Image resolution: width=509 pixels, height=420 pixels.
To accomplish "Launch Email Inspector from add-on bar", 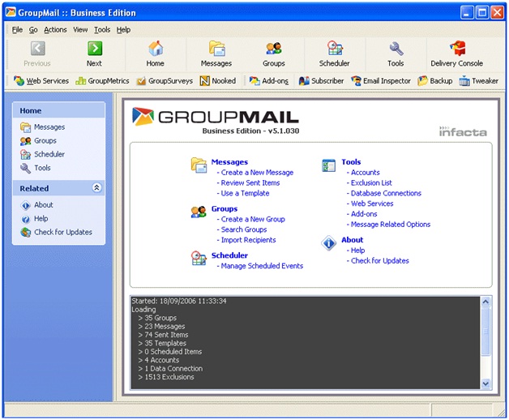I will click(x=381, y=81).
